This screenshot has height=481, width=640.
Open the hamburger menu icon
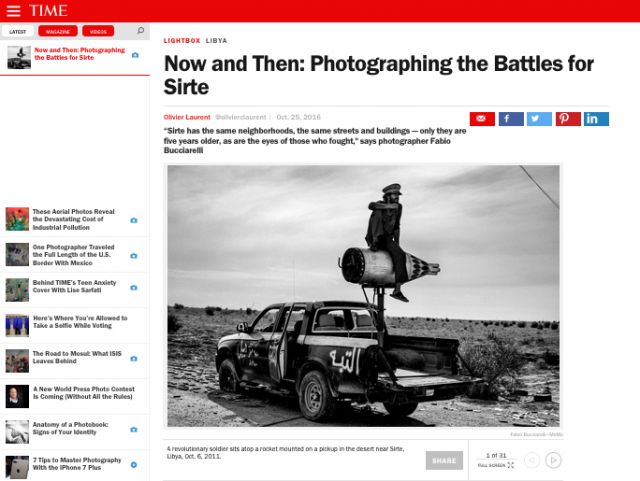coord(13,11)
